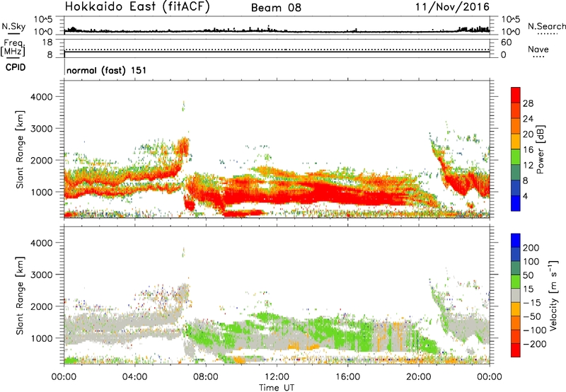This screenshot has width=566, height=392.
Task: Click the light green 12-16 dB Power swatch
Action: 516,157
